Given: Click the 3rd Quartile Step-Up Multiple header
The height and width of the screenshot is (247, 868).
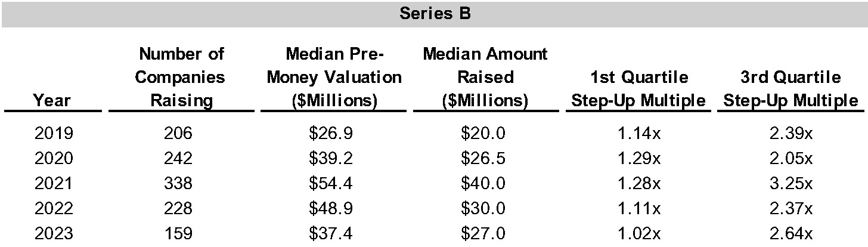Looking at the screenshot, I should pos(790,89).
